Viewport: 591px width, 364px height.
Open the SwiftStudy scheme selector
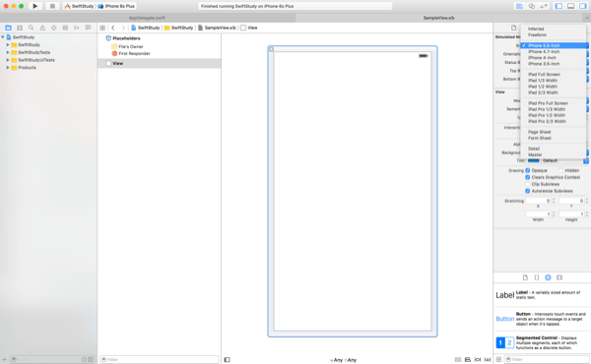click(80, 6)
